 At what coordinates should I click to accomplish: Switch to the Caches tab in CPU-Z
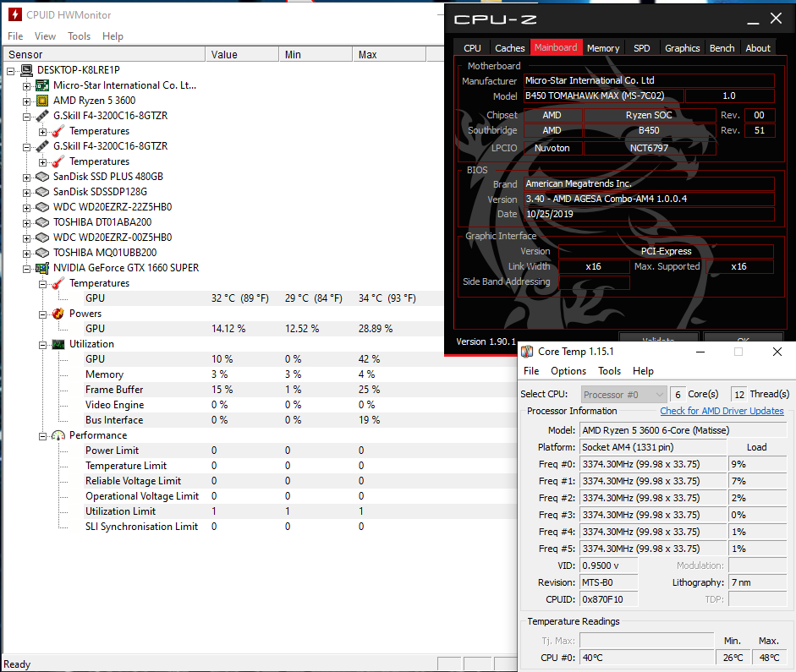510,47
